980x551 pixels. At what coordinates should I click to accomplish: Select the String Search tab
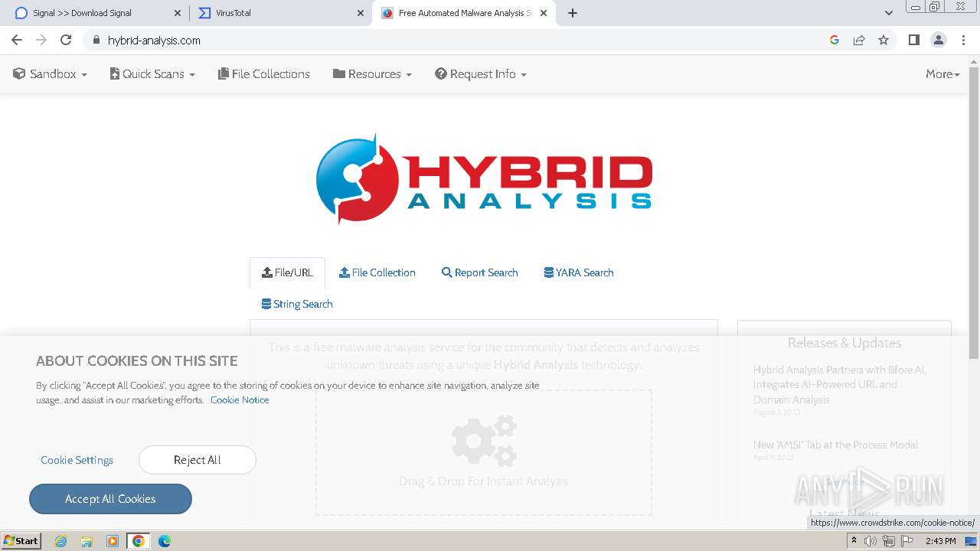(x=297, y=304)
